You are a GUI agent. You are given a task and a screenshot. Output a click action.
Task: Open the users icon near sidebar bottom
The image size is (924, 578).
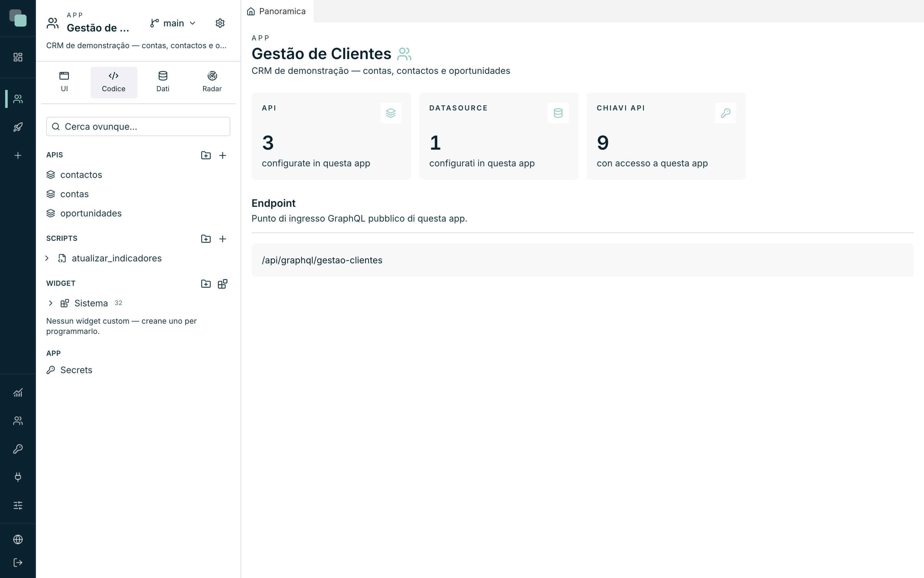(18, 421)
